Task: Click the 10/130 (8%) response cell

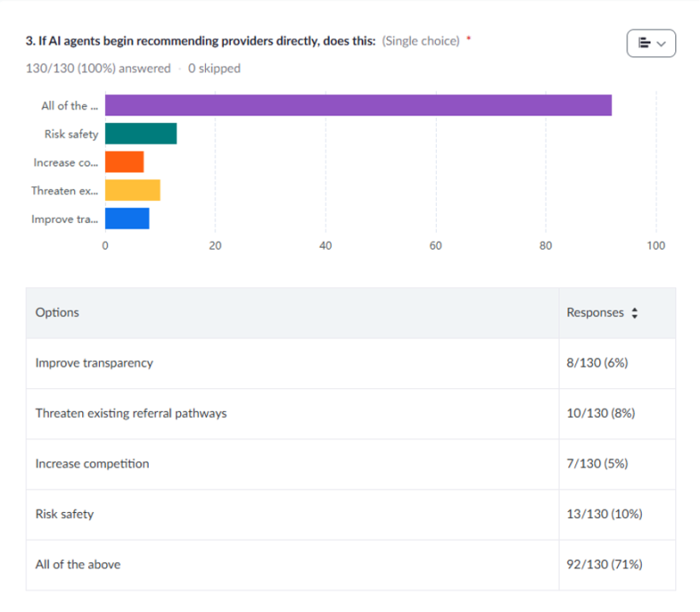Action: tap(601, 414)
